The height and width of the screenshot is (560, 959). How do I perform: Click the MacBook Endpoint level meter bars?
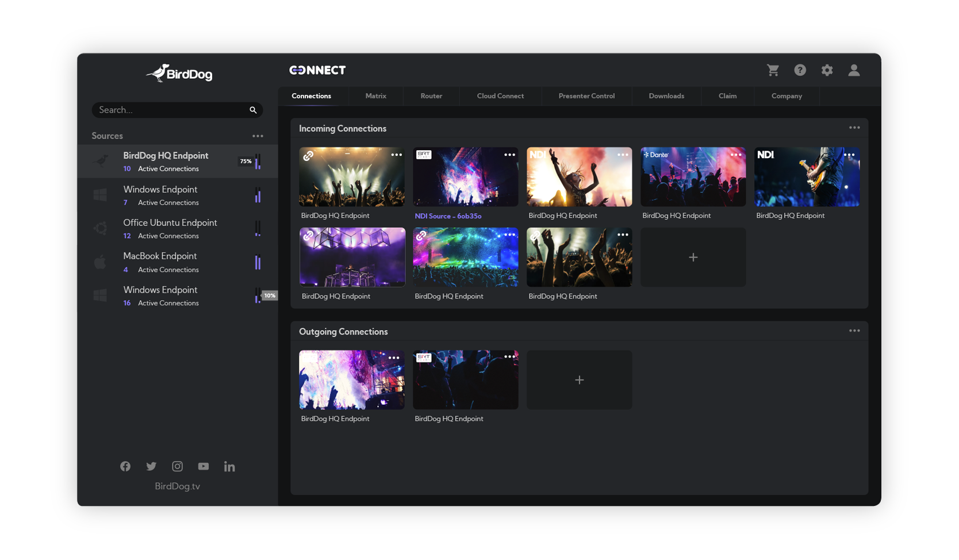click(x=258, y=262)
